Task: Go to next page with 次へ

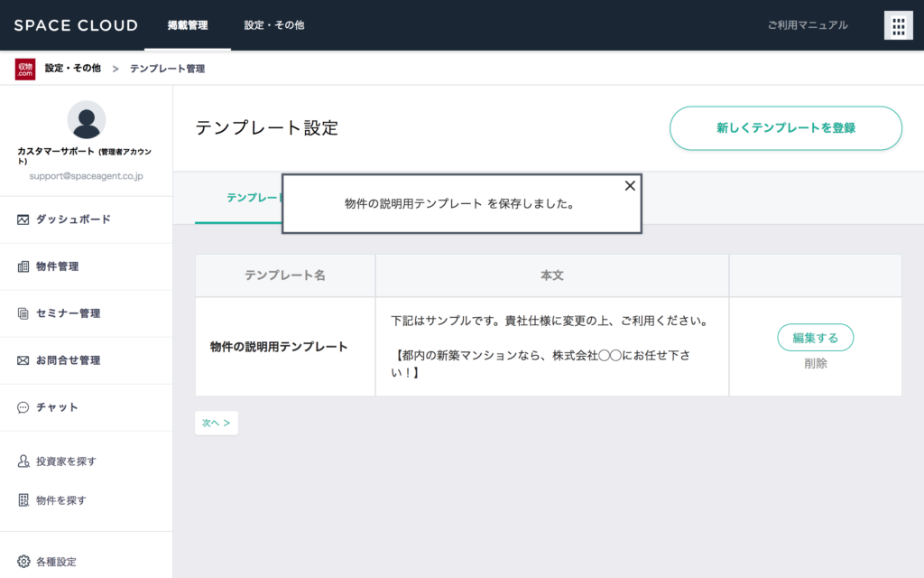Action: 217,423
